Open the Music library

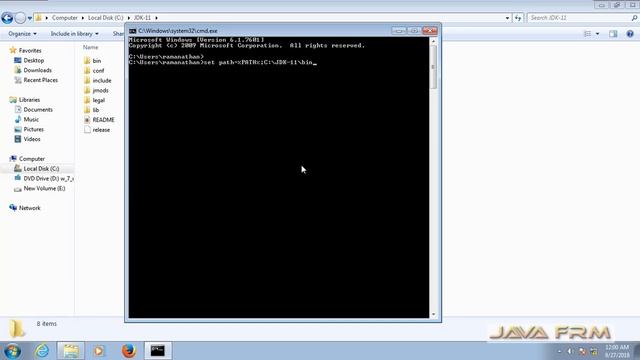[31, 120]
